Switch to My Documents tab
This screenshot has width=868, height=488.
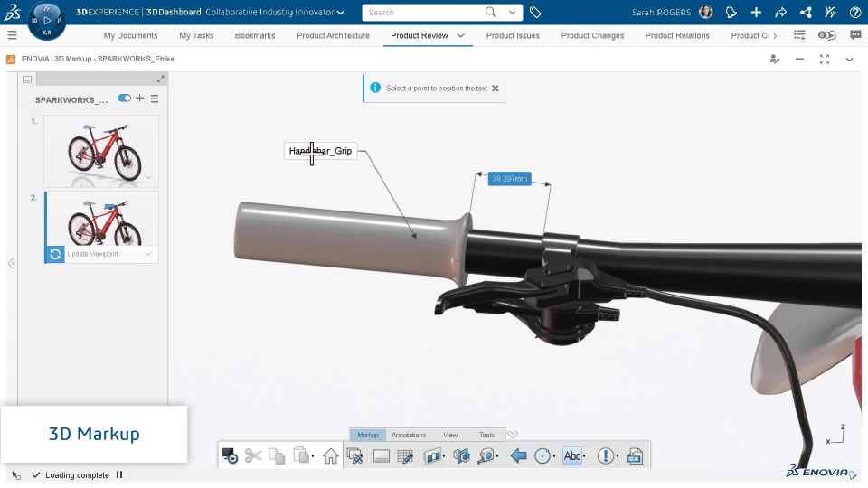(x=130, y=35)
